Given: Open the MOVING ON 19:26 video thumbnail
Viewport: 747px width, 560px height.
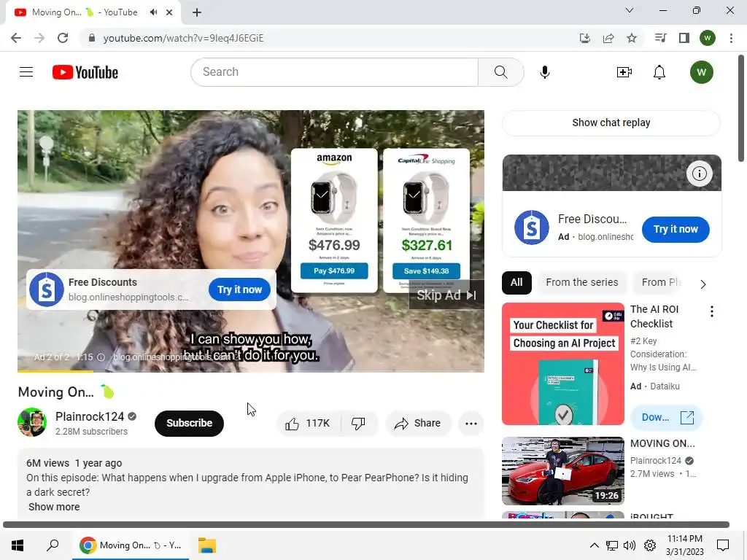Looking at the screenshot, I should point(562,471).
